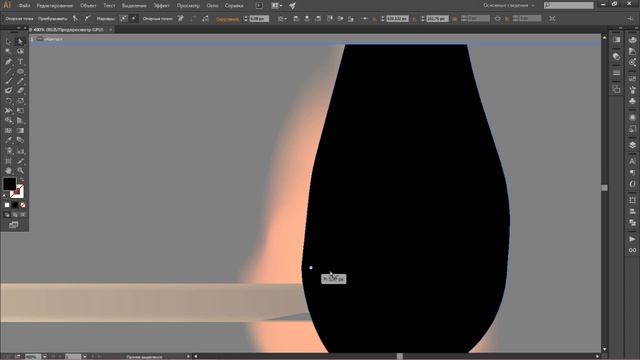Select the Lasso tool
The image size is (640, 360).
(x=20, y=51)
